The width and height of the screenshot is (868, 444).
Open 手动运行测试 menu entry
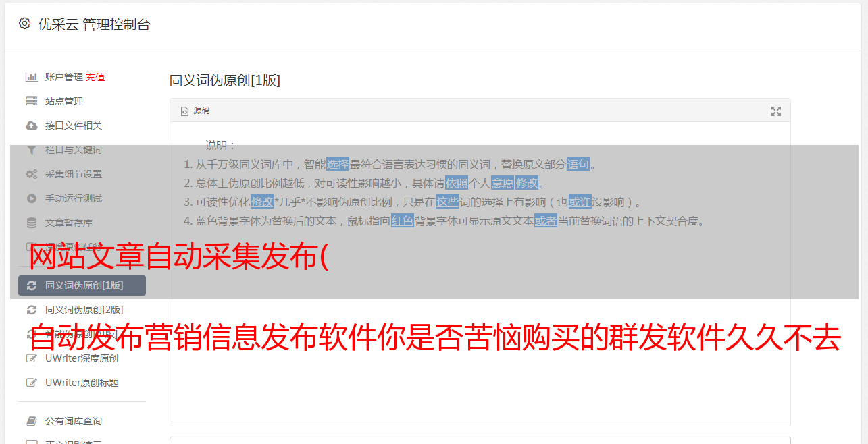(x=82, y=198)
